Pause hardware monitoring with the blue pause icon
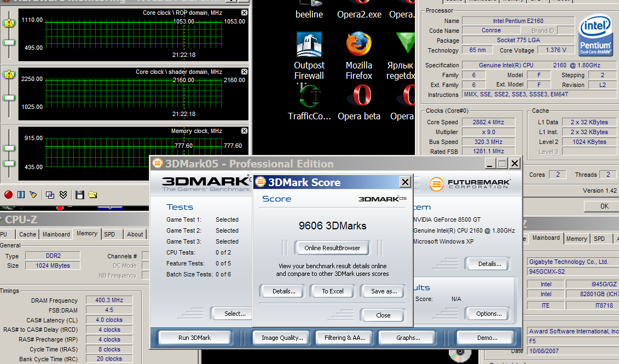Screen dimensions: 619x364 [x=21, y=195]
